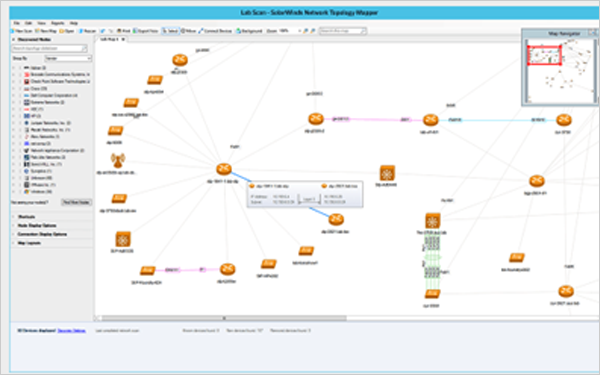The width and height of the screenshot is (600, 375).
Task: Expand the Node Display Options section
Action: pos(37,225)
